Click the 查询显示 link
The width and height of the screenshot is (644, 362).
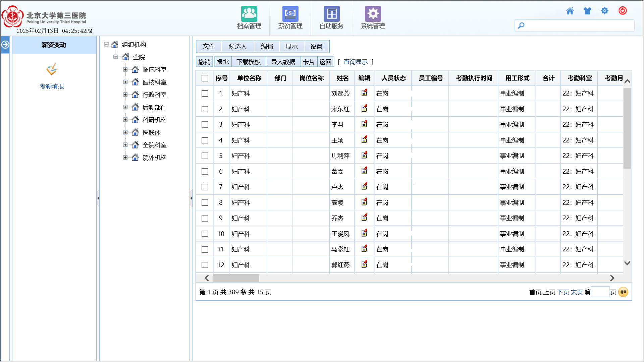356,62
